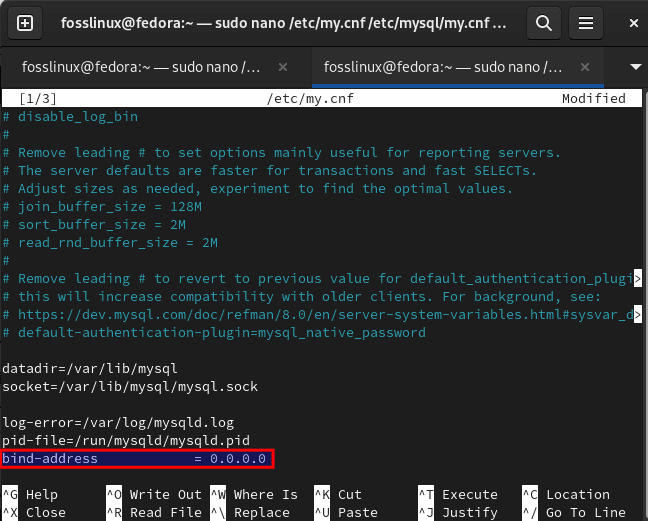Close the second terminal tab
Viewport: 648px width, 521px height.
pyautogui.click(x=585, y=67)
